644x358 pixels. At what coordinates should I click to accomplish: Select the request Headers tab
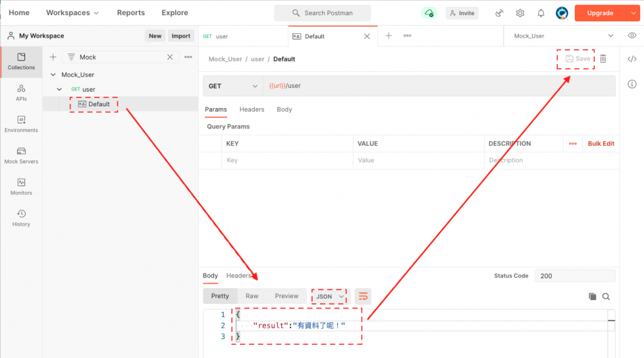coord(252,109)
